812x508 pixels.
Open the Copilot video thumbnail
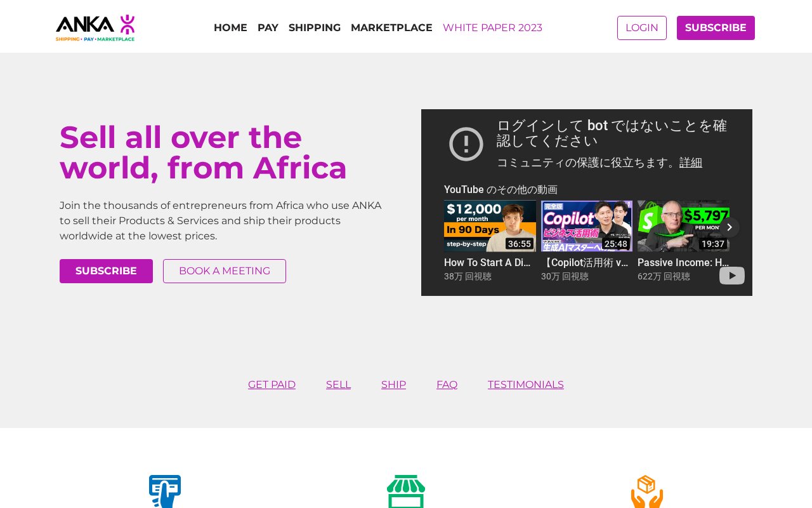[x=587, y=226]
